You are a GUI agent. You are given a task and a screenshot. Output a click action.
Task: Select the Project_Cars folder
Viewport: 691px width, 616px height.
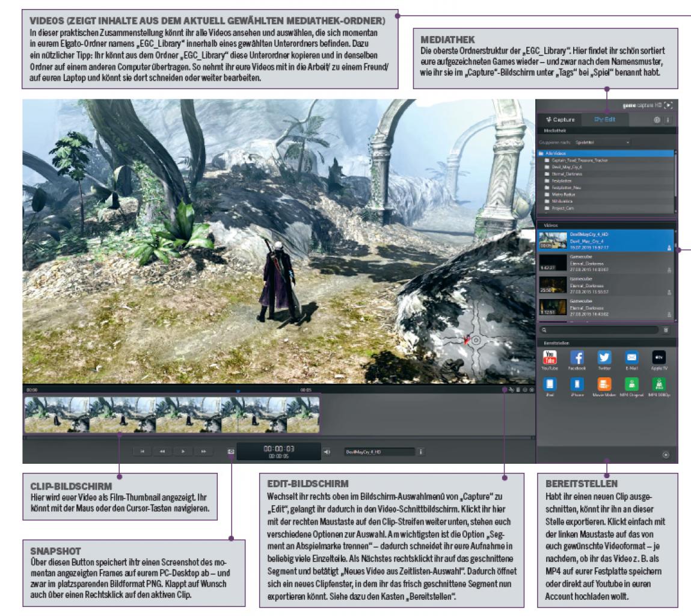606,208
